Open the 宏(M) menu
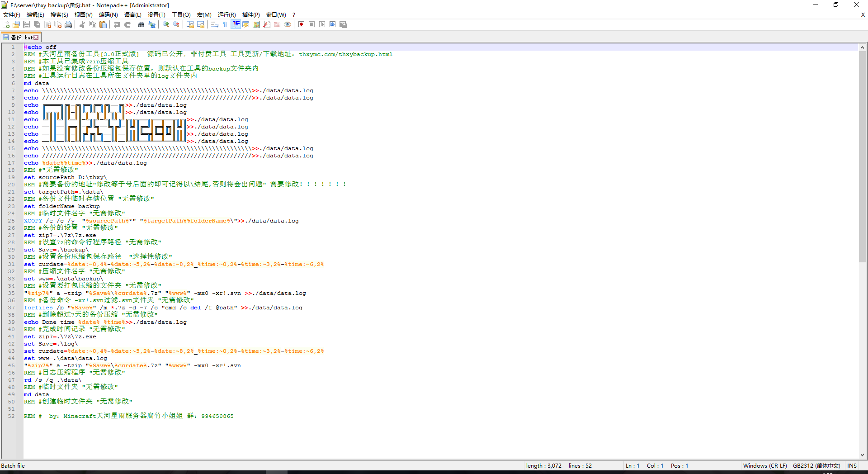This screenshot has width=868, height=474. click(204, 15)
